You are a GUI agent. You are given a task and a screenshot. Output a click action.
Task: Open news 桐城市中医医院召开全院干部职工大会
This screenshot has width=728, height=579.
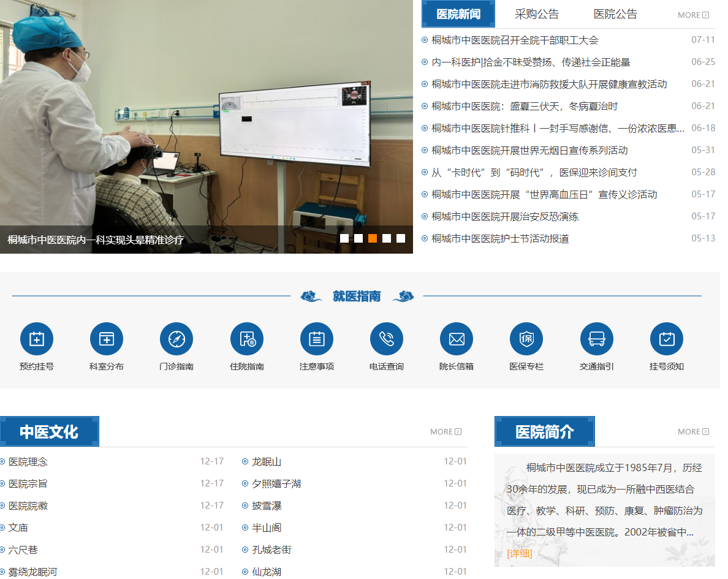point(515,40)
